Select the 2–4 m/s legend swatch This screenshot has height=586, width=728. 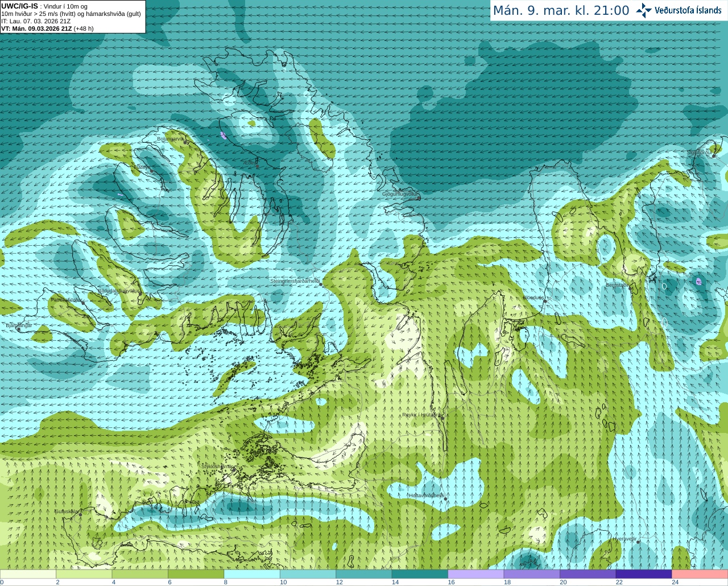click(x=84, y=574)
